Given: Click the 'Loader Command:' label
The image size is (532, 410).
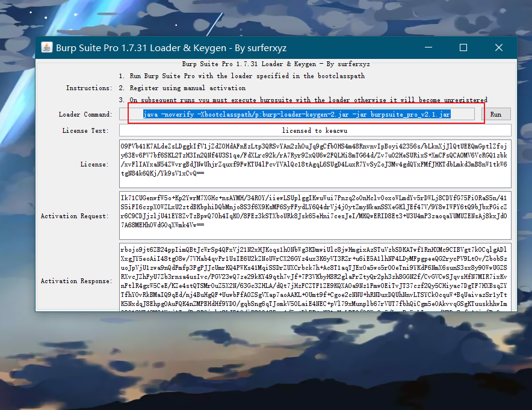Looking at the screenshot, I should [85, 115].
